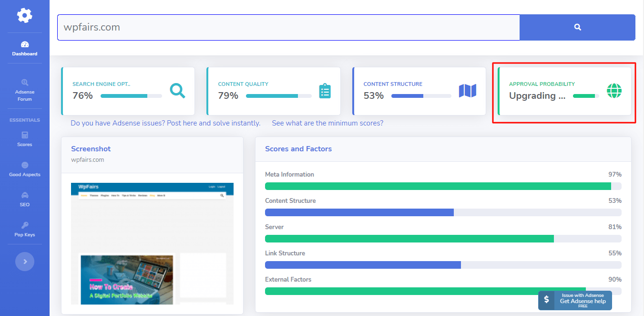Click the Meta Information progress bar
This screenshot has width=644, height=316.
tap(443, 186)
